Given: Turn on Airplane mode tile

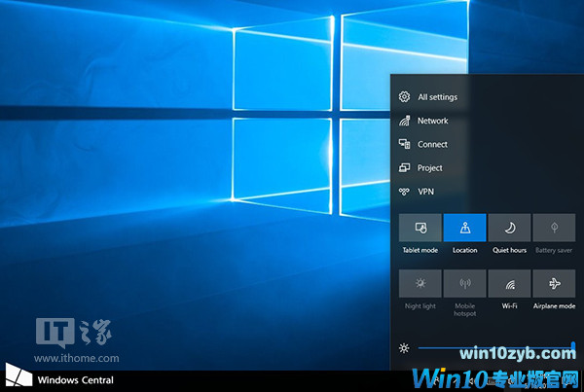Looking at the screenshot, I should [x=554, y=290].
